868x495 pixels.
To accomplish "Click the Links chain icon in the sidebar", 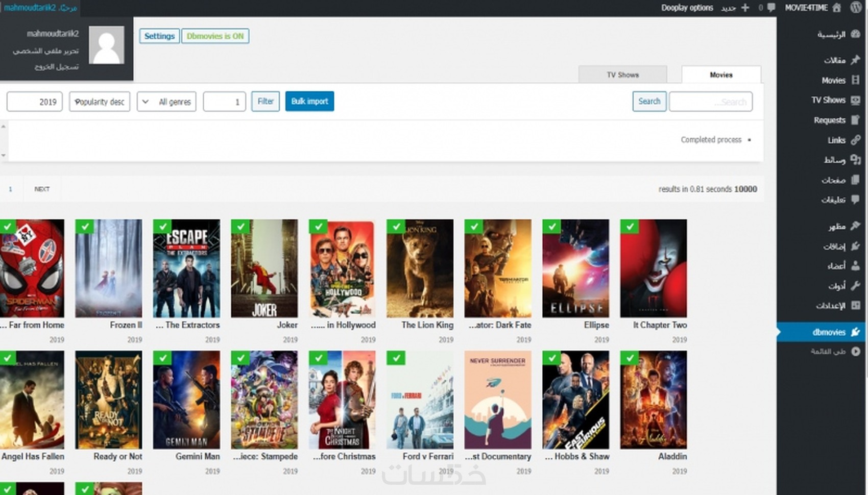I will point(856,140).
